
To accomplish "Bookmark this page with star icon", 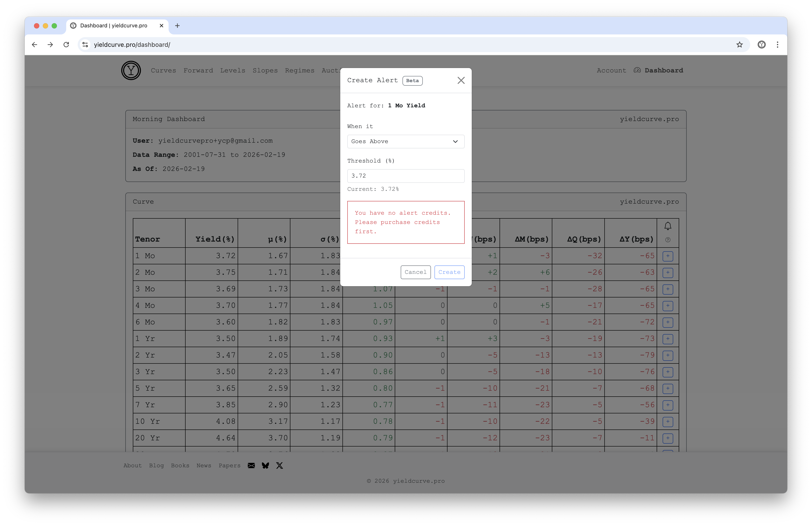I will [x=739, y=45].
